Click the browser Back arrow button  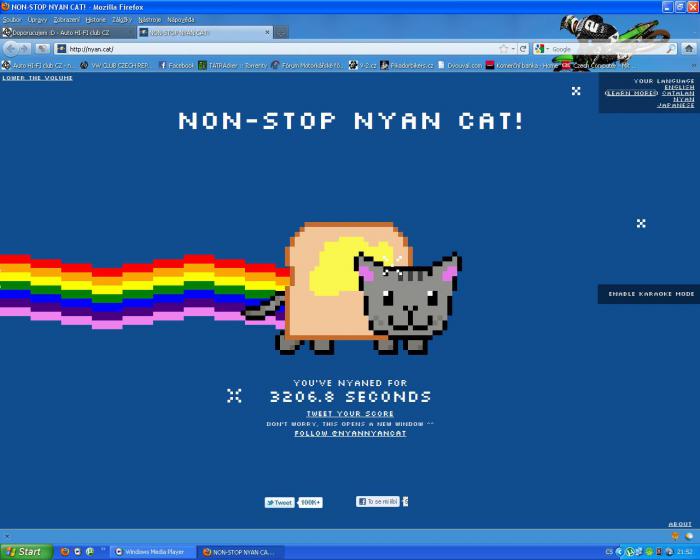click(x=11, y=48)
